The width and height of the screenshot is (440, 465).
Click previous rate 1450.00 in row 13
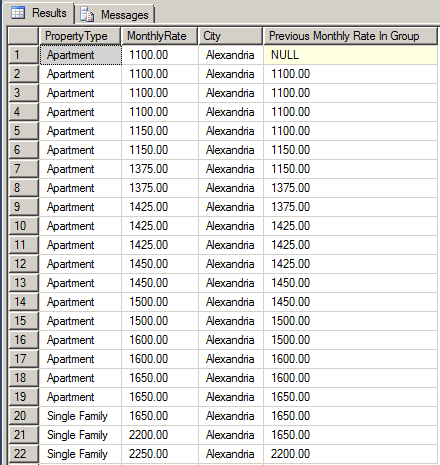(350, 283)
